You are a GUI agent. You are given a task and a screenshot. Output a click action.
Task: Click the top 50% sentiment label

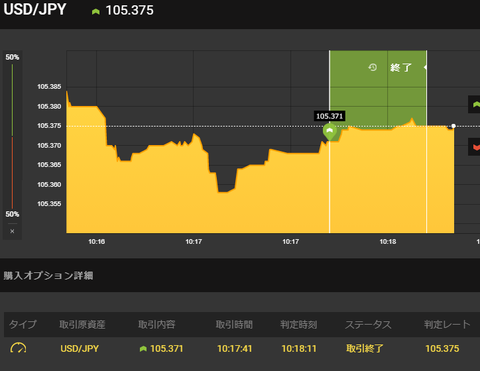(12, 57)
